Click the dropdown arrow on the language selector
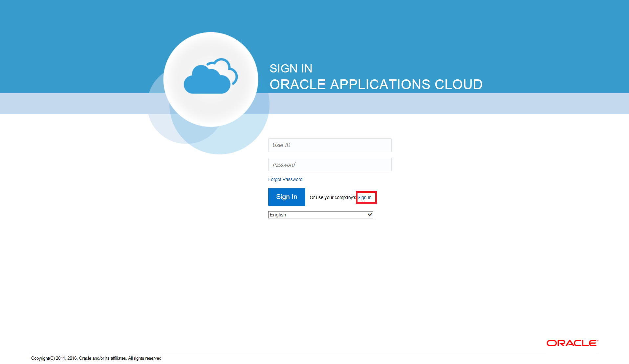629x364 pixels. [x=370, y=214]
